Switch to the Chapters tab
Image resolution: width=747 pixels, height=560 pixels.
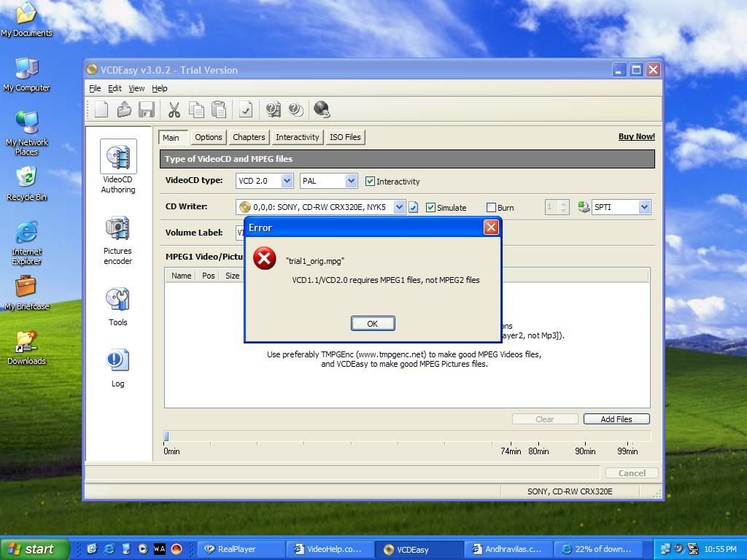[x=249, y=137]
